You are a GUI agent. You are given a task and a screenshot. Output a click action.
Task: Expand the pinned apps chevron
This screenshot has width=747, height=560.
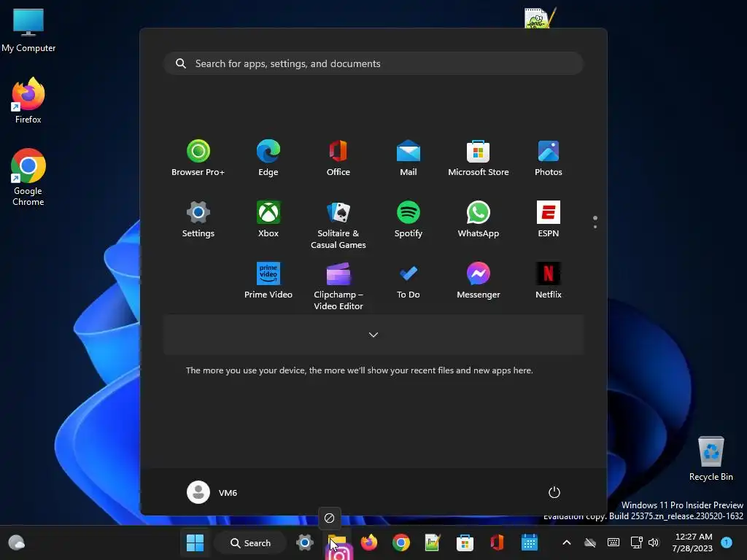(x=373, y=335)
